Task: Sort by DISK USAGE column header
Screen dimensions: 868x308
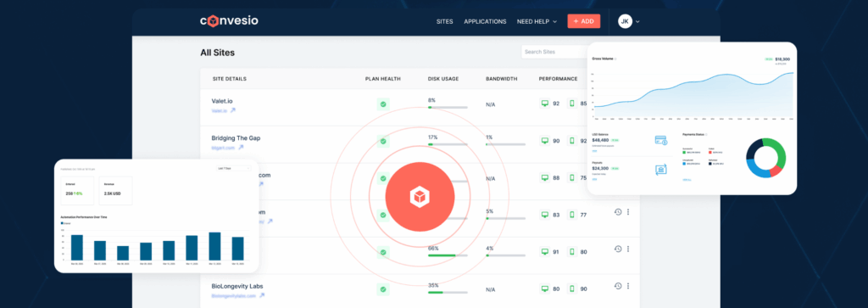Action: [x=442, y=79]
